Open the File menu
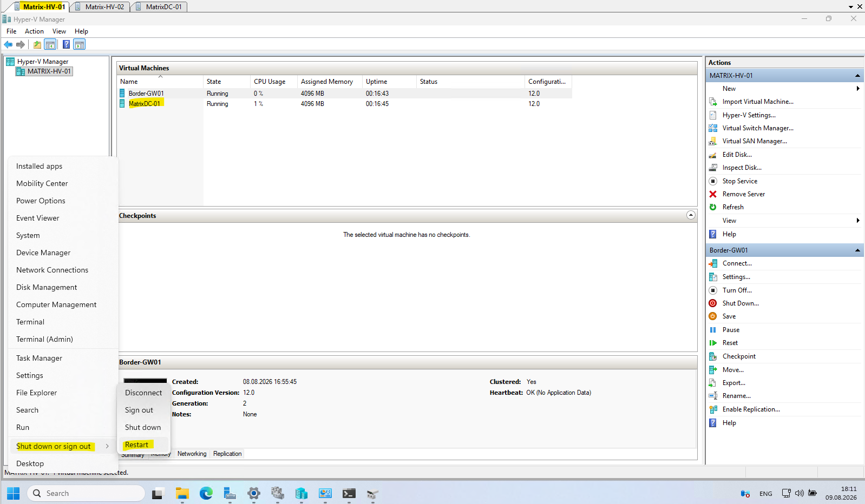Viewport: 865px width, 504px height. click(11, 31)
